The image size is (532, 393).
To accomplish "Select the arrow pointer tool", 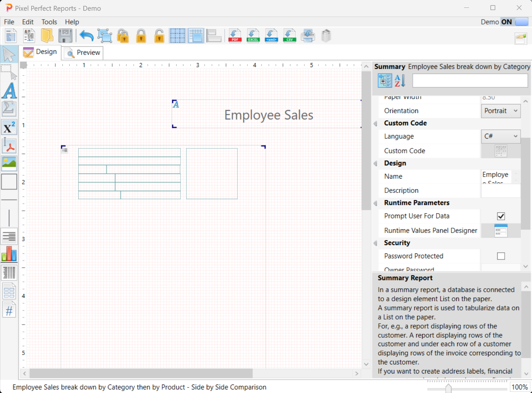I will point(9,54).
